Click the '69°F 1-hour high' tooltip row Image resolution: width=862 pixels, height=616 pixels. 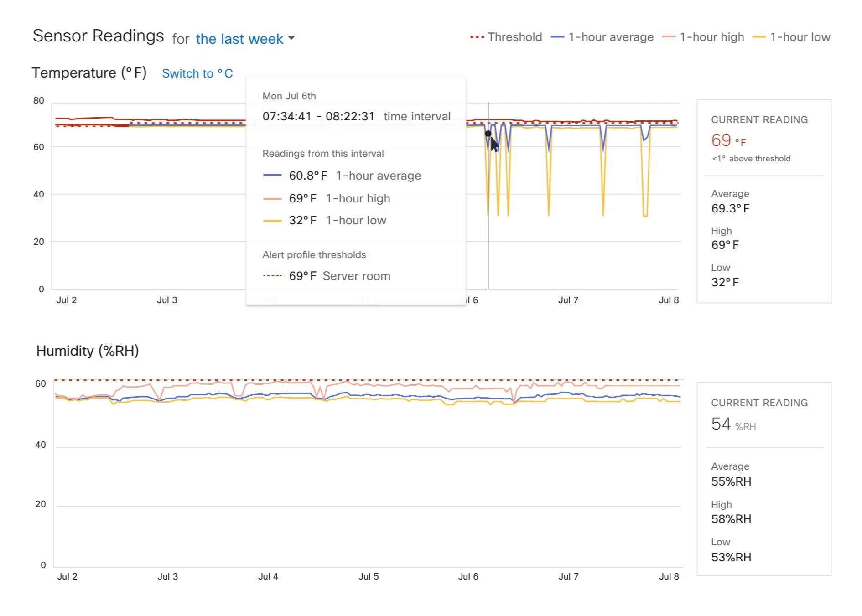[327, 198]
